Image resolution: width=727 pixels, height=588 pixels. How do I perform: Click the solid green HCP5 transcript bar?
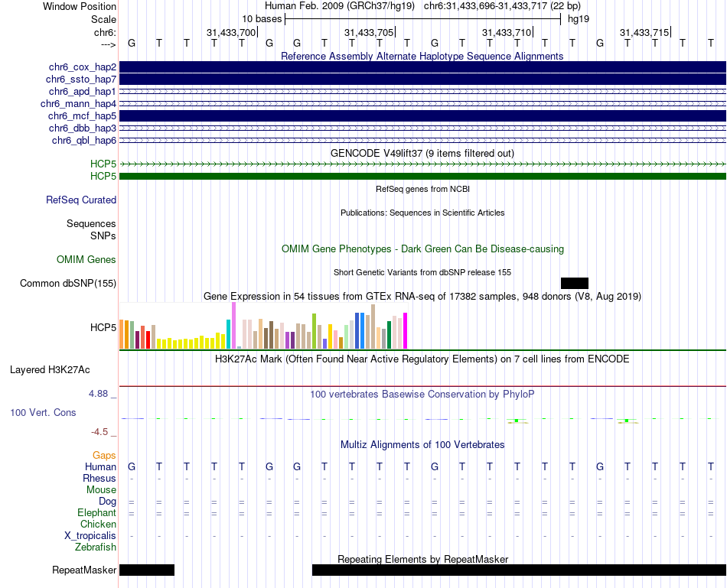pyautogui.click(x=422, y=177)
